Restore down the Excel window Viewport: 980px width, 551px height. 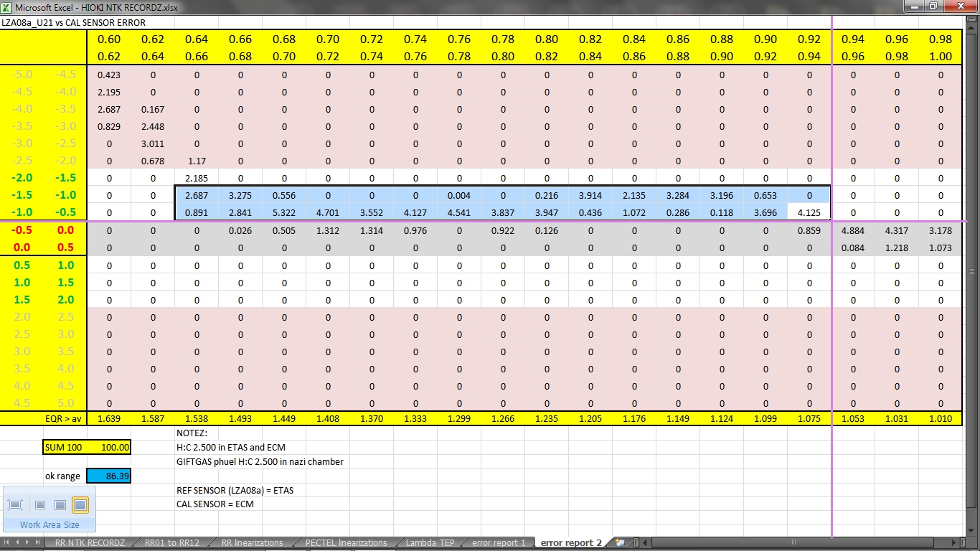coord(933,6)
